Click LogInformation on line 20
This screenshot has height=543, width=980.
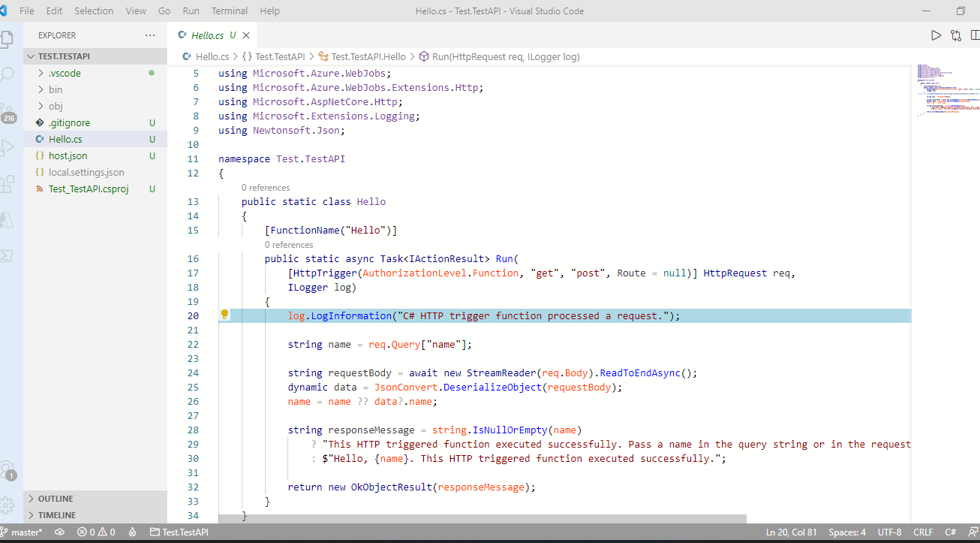pos(351,315)
